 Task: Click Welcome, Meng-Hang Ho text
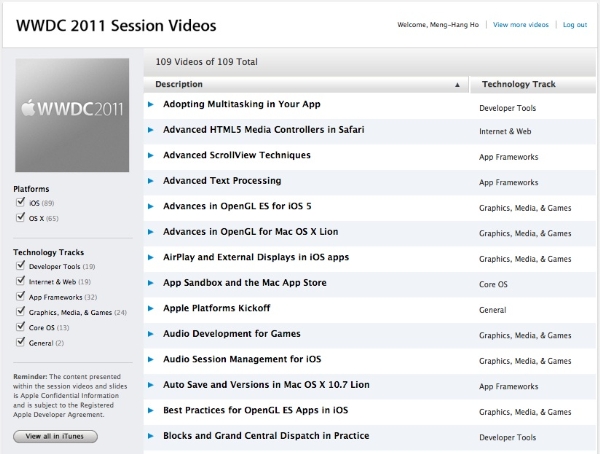click(x=438, y=25)
